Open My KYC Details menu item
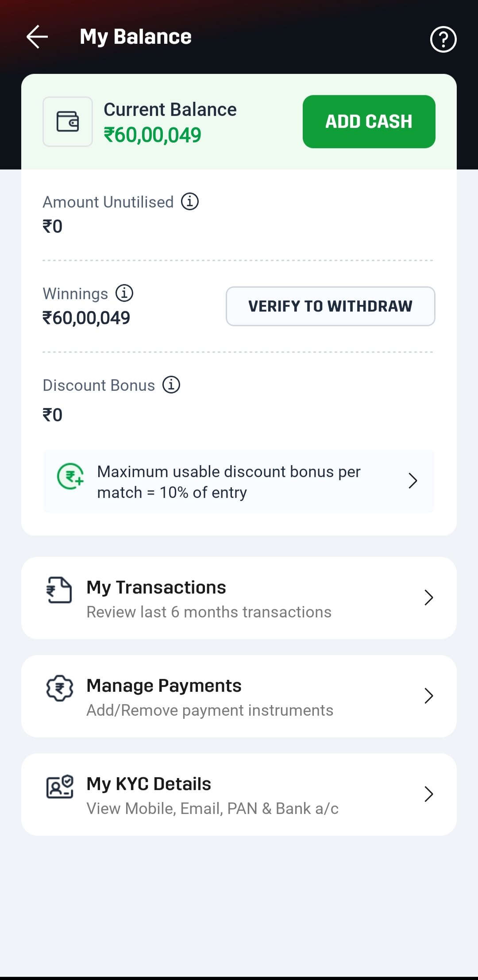Image resolution: width=478 pixels, height=980 pixels. point(212,795)
